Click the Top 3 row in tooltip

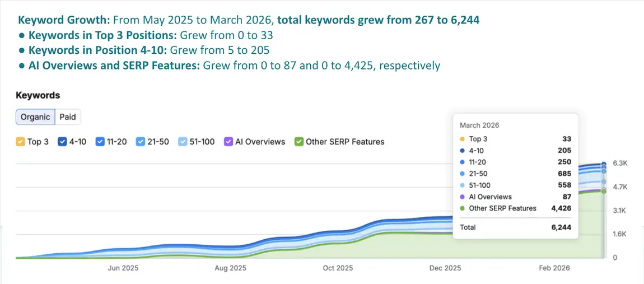tap(515, 139)
